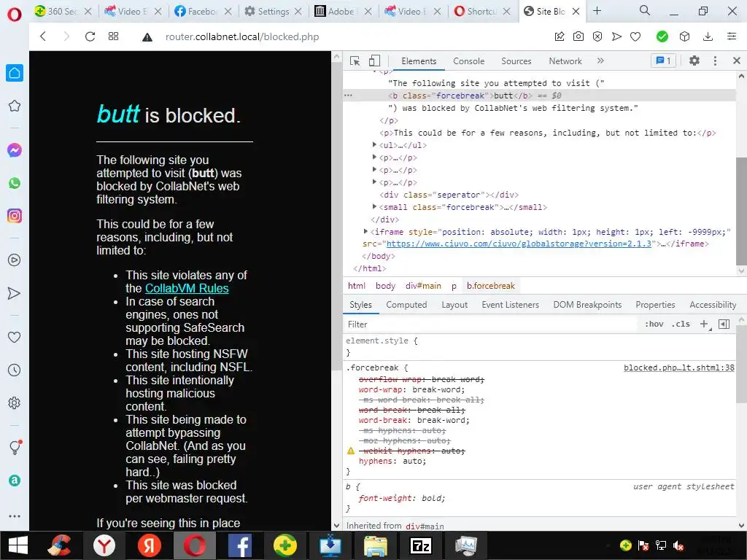Add page to bookmarks heart in address bar

(x=635, y=36)
